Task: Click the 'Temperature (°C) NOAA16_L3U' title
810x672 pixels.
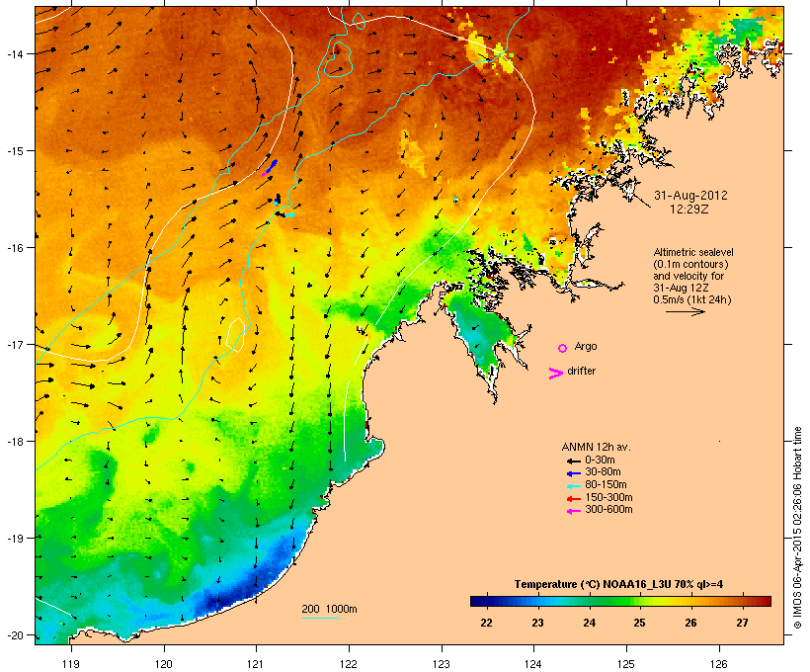Action: pos(595,585)
